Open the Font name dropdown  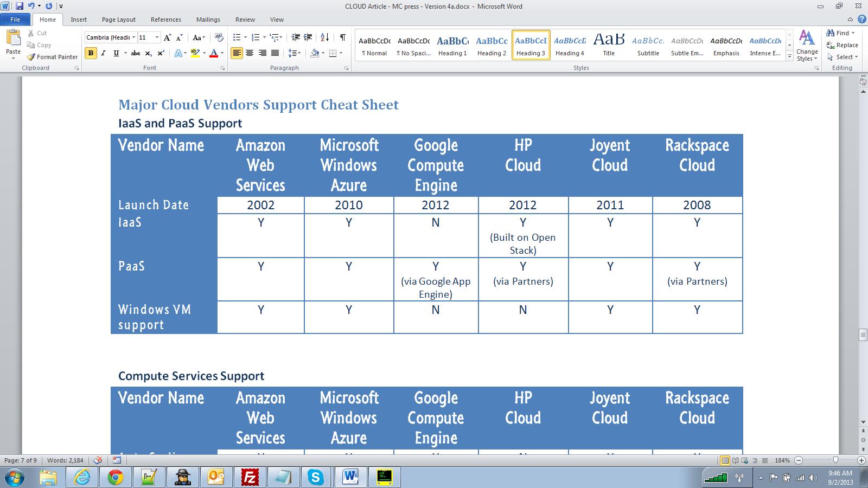[134, 37]
